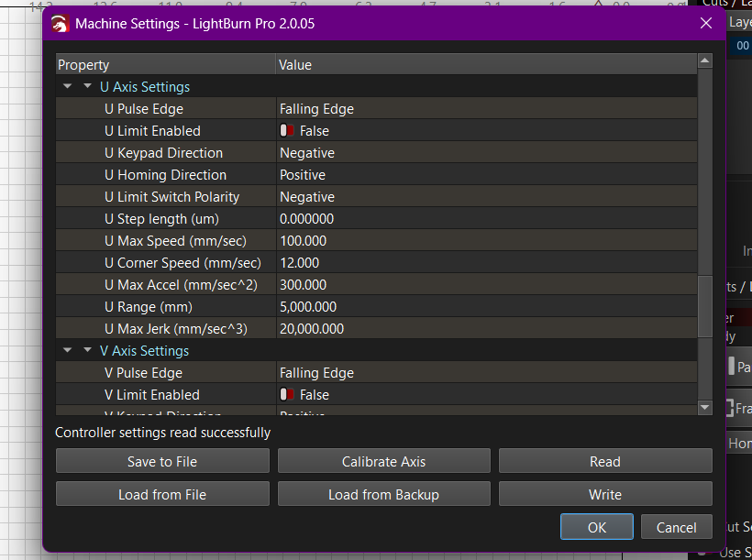Image resolution: width=752 pixels, height=560 pixels.
Task: Click the Value column header
Action: (x=486, y=65)
